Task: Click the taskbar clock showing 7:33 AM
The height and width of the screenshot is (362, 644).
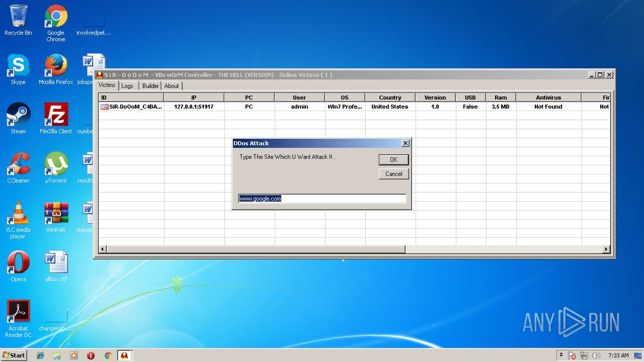Action: click(618, 355)
